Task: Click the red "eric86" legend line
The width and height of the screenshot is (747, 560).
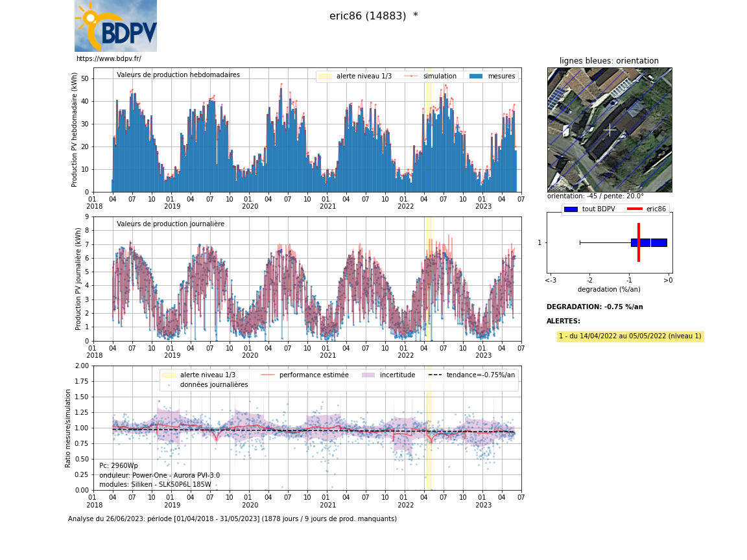Action: pos(635,209)
